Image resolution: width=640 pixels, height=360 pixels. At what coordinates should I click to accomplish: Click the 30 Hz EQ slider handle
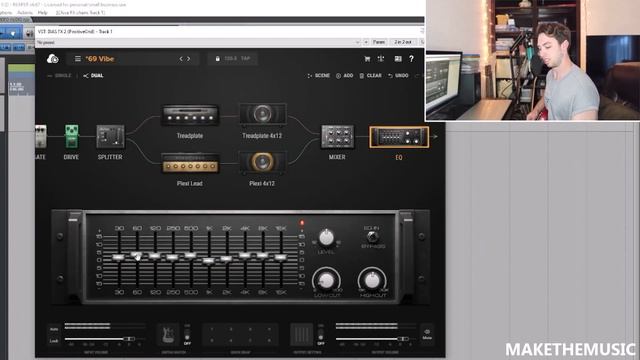[x=119, y=257]
